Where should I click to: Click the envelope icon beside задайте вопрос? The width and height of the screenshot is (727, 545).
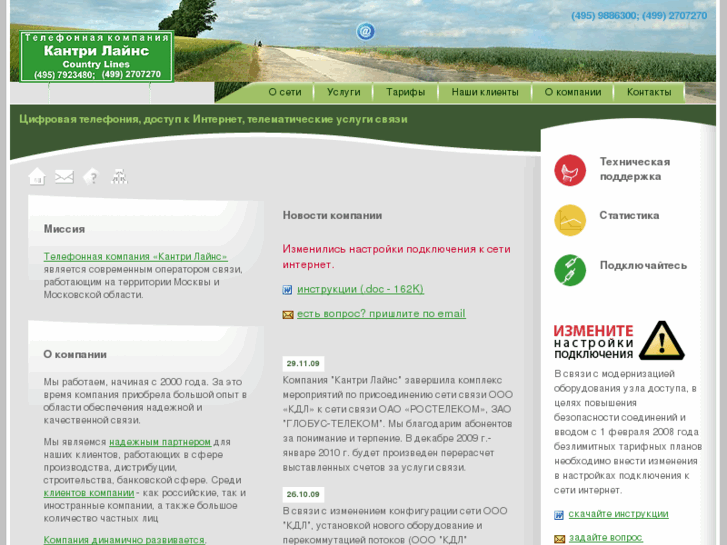pos(560,539)
